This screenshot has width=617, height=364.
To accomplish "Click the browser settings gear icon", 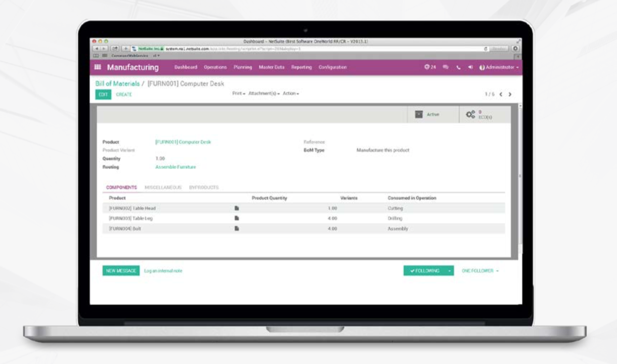I will click(515, 49).
